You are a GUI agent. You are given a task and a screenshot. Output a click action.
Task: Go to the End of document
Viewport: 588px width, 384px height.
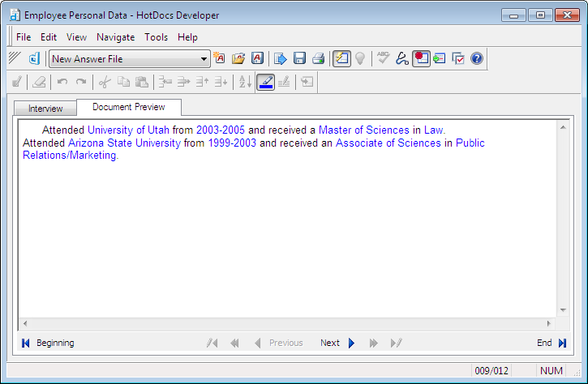pos(552,343)
